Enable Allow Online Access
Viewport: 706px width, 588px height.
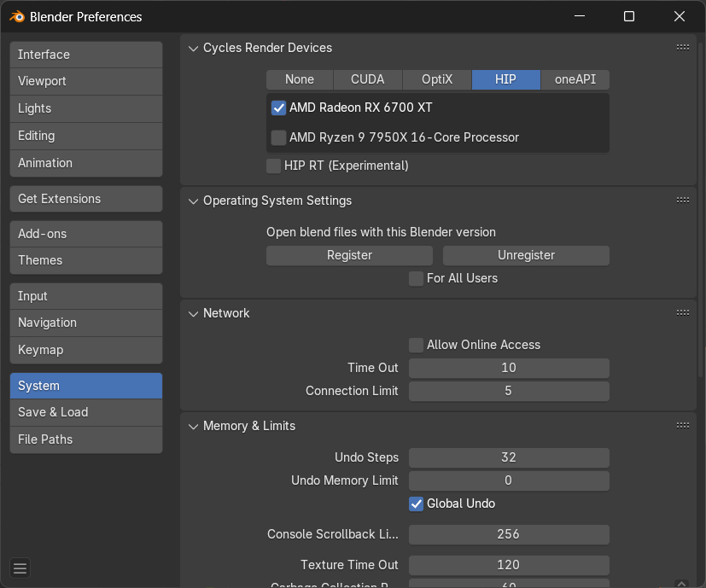pyautogui.click(x=416, y=345)
